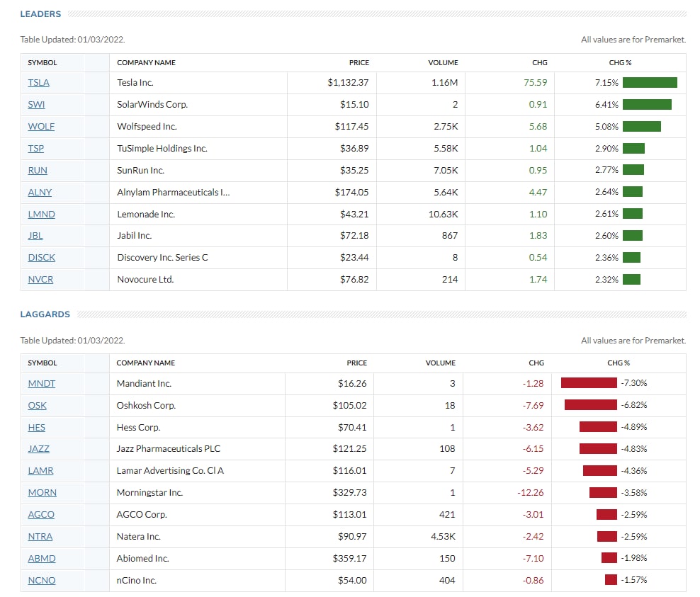The width and height of the screenshot is (700, 597).
Task: Open the MNDT laggard link
Action: click(41, 384)
